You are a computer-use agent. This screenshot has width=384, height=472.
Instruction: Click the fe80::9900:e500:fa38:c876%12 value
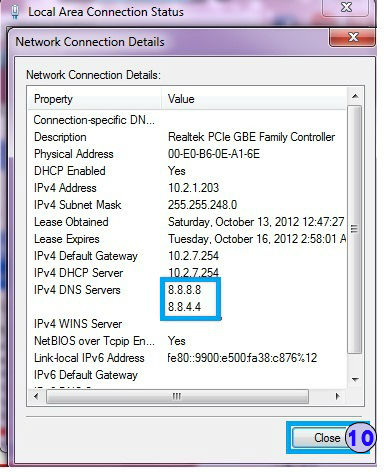242,358
